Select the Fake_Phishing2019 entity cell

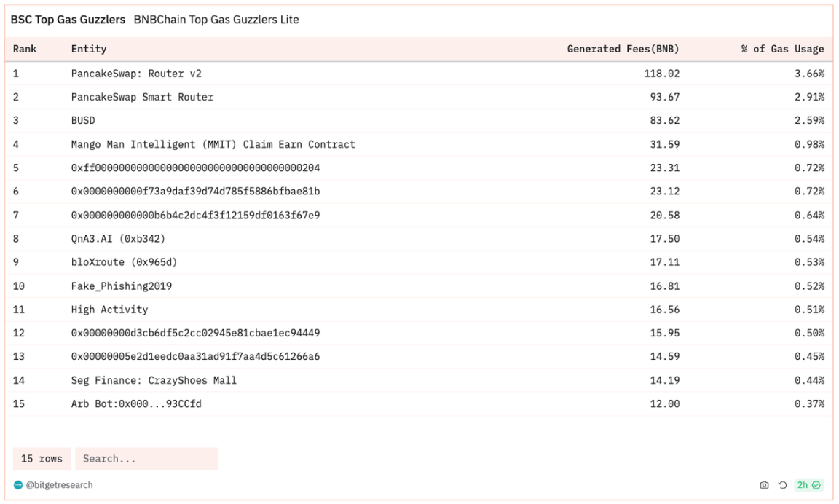[x=122, y=286]
